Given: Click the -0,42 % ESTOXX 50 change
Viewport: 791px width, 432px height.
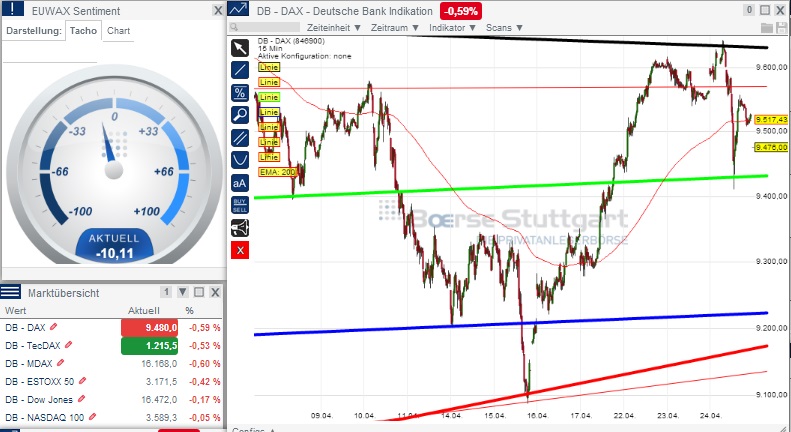Looking at the screenshot, I should click(204, 382).
